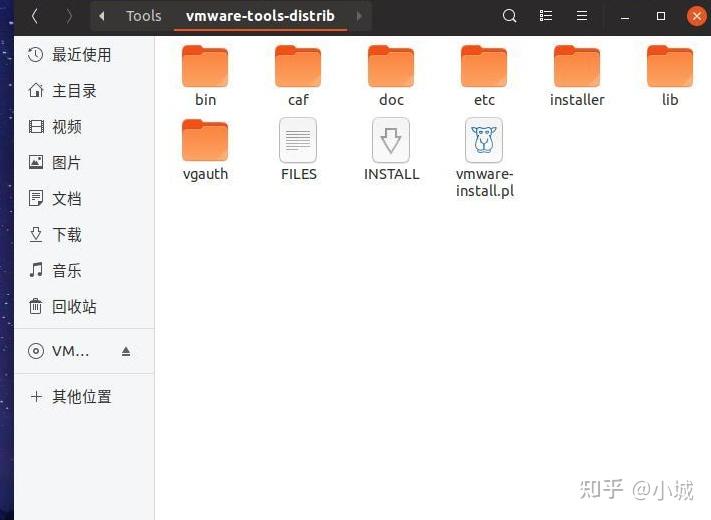Open the 视频 videos folder
The width and height of the screenshot is (711, 520).
(84, 127)
